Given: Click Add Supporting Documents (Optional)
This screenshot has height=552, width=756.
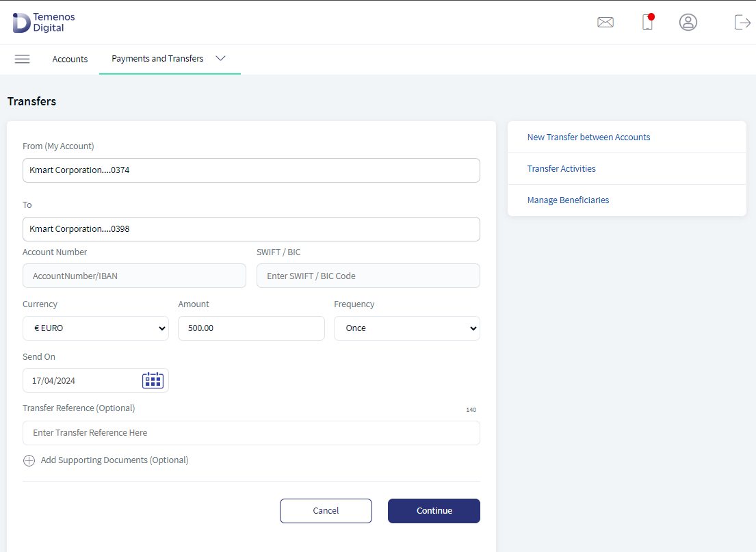Looking at the screenshot, I should (114, 460).
